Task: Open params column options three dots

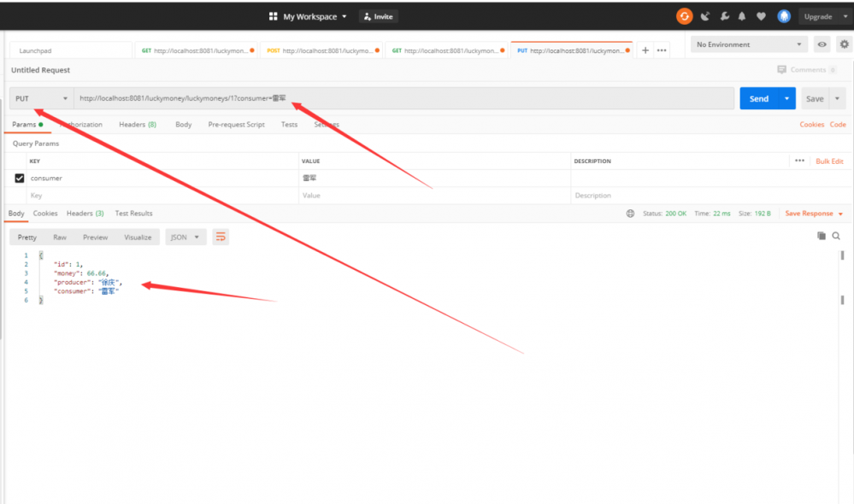Action: [x=799, y=161]
